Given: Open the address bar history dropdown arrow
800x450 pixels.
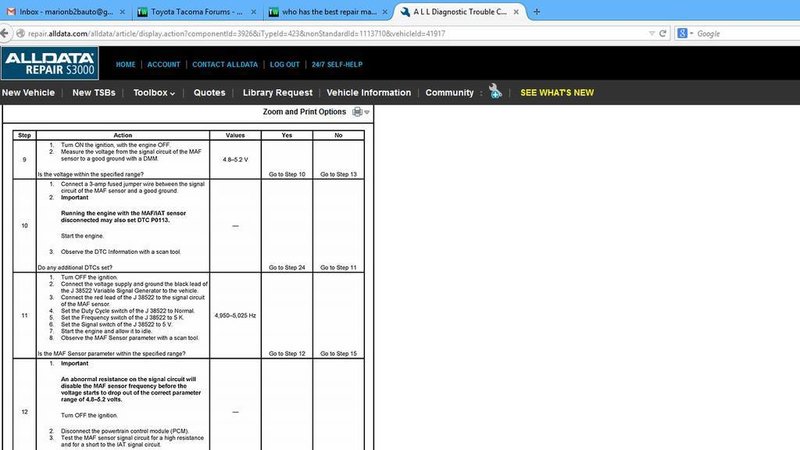Looking at the screenshot, I should tap(652, 34).
